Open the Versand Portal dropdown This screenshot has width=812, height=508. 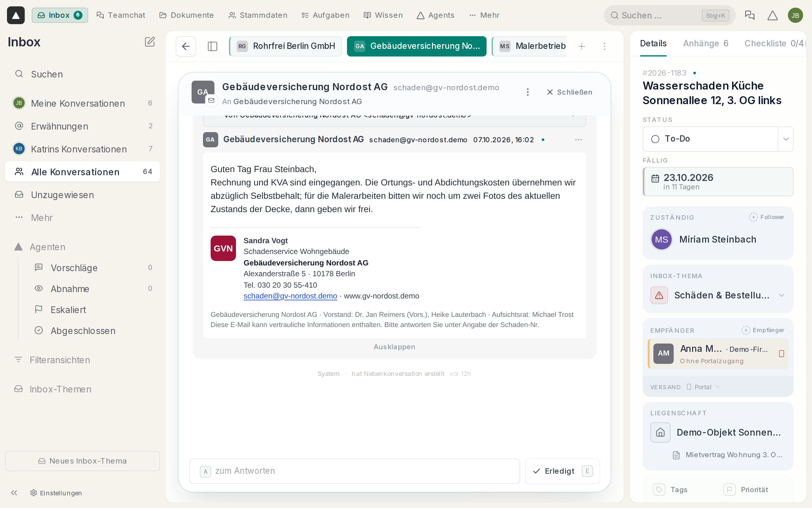coord(703,387)
